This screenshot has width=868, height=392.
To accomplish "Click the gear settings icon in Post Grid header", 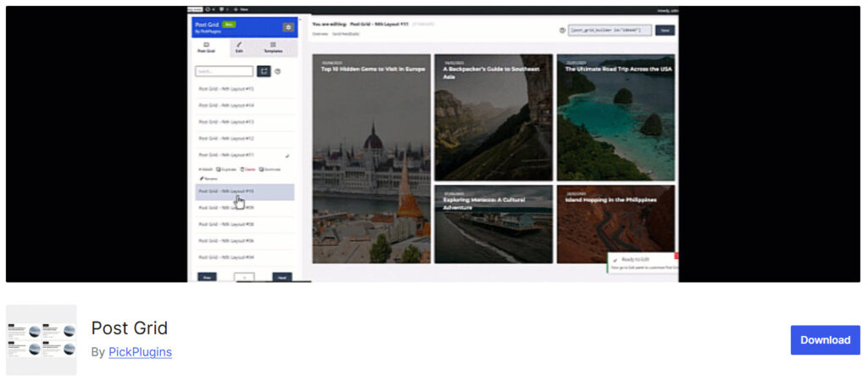I will [288, 27].
